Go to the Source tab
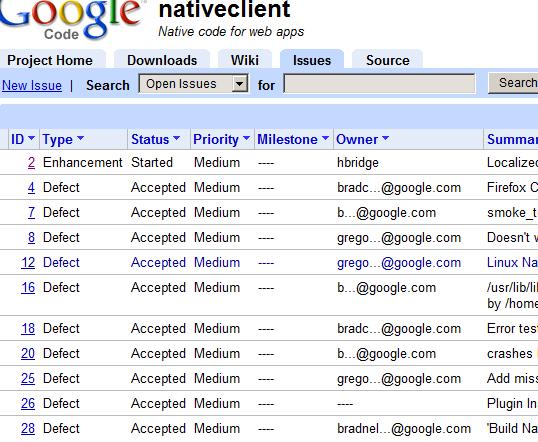The width and height of the screenshot is (538, 442). [x=388, y=60]
